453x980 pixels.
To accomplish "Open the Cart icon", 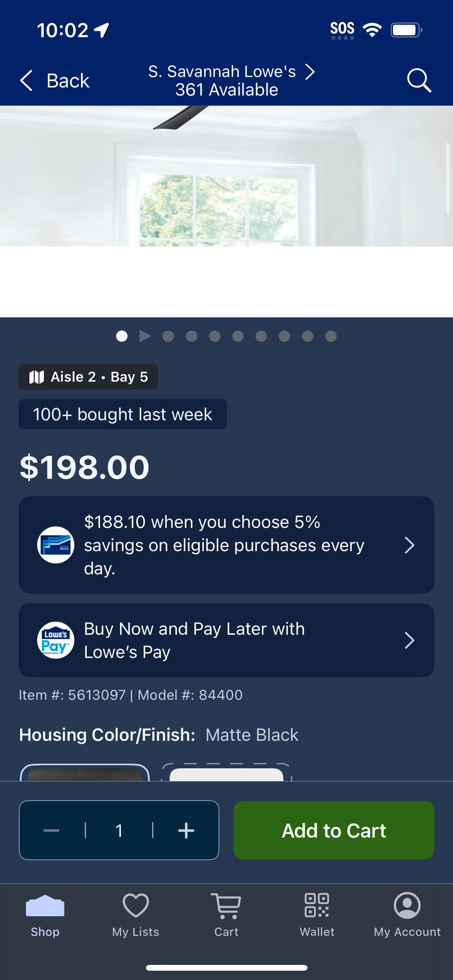I will click(226, 906).
